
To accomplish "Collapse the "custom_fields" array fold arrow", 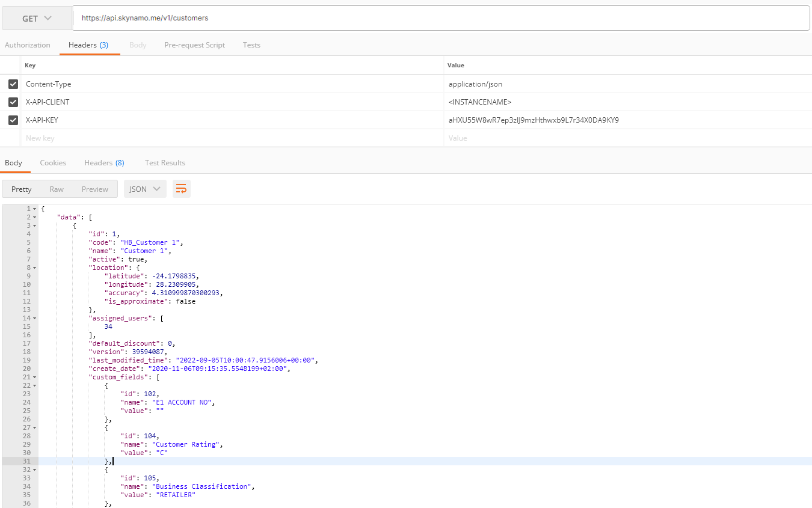I will [34, 377].
